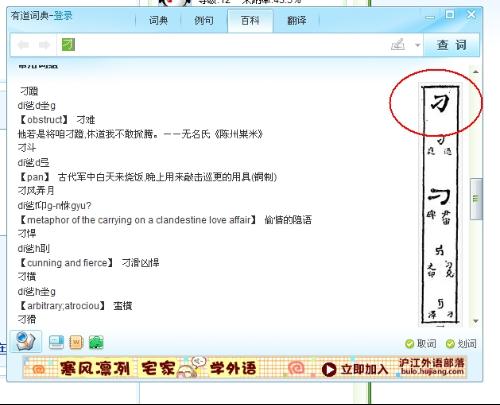Click the vertical scrollbar thumb
This screenshot has width=500, height=405.
(x=476, y=199)
